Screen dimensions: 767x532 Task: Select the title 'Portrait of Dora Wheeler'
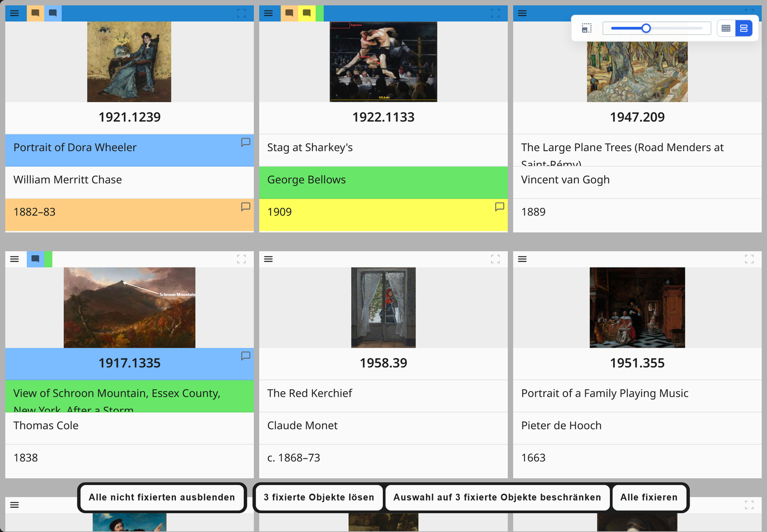pyautogui.click(x=75, y=147)
